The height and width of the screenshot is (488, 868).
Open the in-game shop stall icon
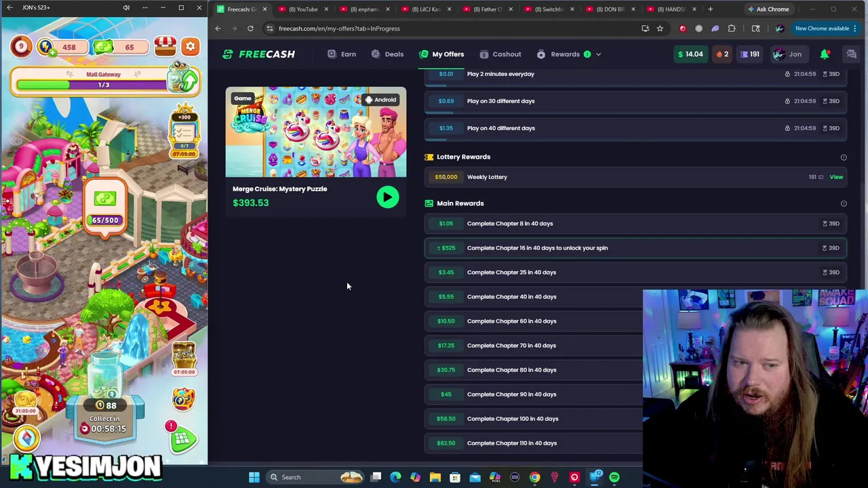pos(165,46)
